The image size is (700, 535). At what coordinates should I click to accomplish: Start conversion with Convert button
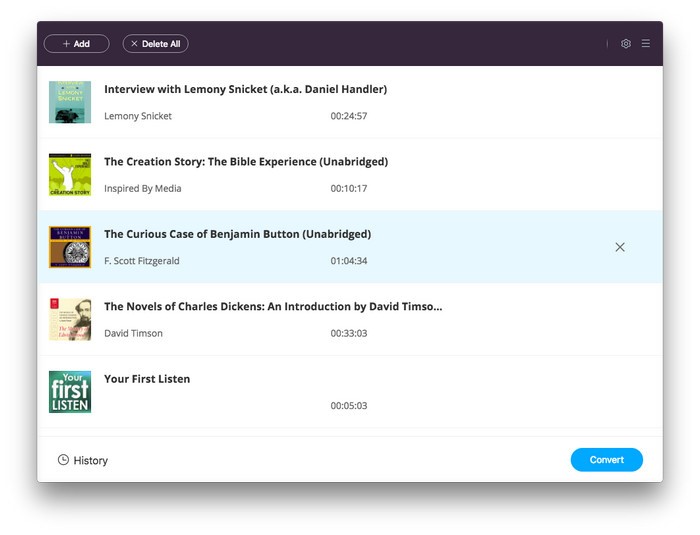pyautogui.click(x=606, y=460)
